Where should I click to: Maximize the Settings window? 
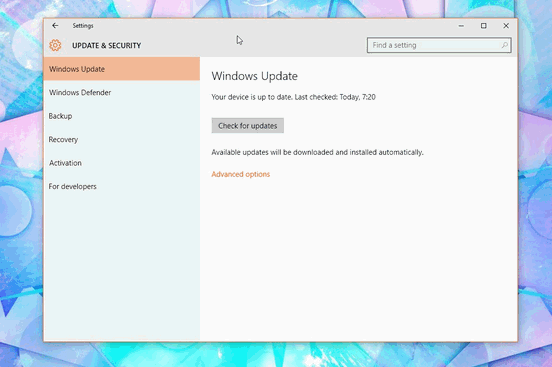pos(484,26)
